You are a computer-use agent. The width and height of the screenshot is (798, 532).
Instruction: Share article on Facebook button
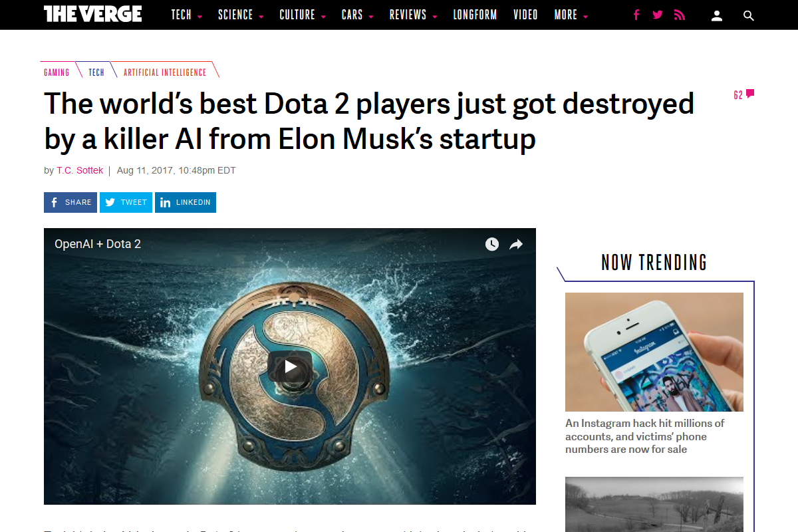70,202
